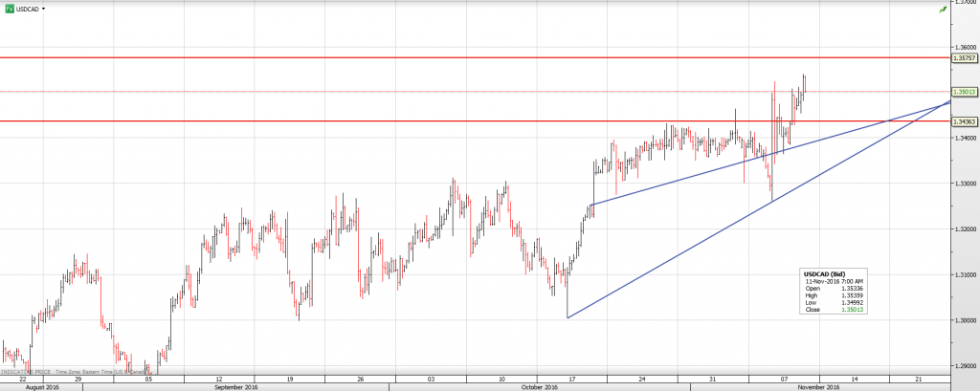Click the green 1.35013 current price tag
Screen dimensions: 980x391
click(x=964, y=92)
